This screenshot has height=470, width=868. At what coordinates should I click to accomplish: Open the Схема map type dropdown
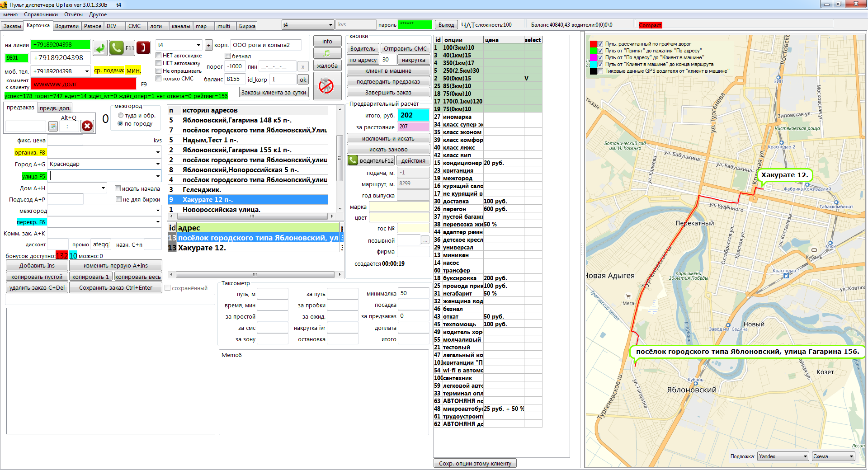tap(851, 456)
